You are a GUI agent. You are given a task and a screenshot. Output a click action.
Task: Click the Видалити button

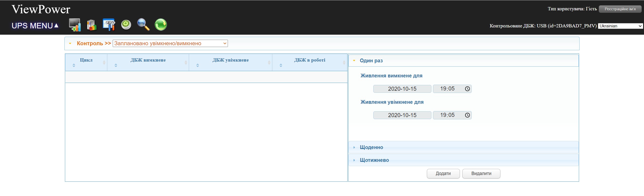[x=481, y=174]
